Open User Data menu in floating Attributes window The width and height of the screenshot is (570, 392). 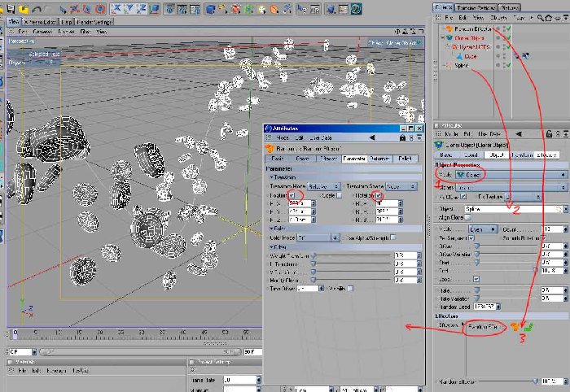coord(320,138)
